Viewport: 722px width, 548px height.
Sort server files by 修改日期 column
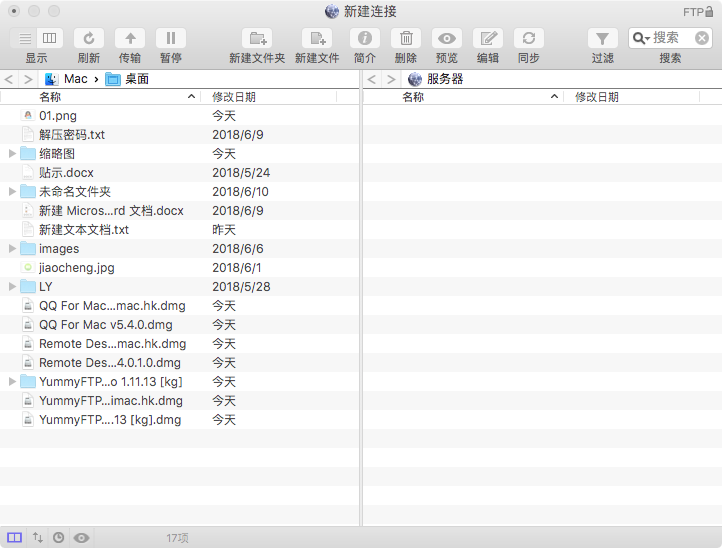631,97
